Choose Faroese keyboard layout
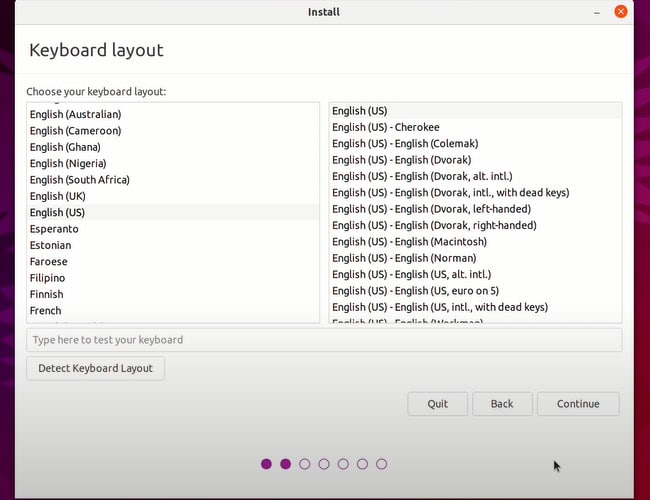Image resolution: width=650 pixels, height=500 pixels. (173, 262)
